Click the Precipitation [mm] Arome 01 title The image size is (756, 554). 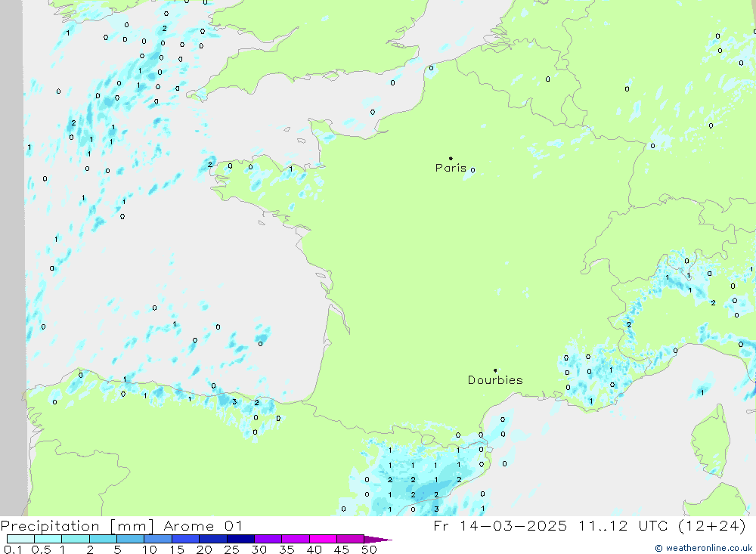coord(122,525)
